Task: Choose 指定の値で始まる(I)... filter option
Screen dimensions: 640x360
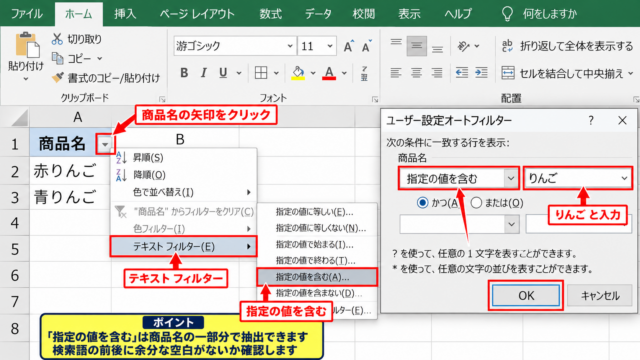Action: tap(317, 244)
